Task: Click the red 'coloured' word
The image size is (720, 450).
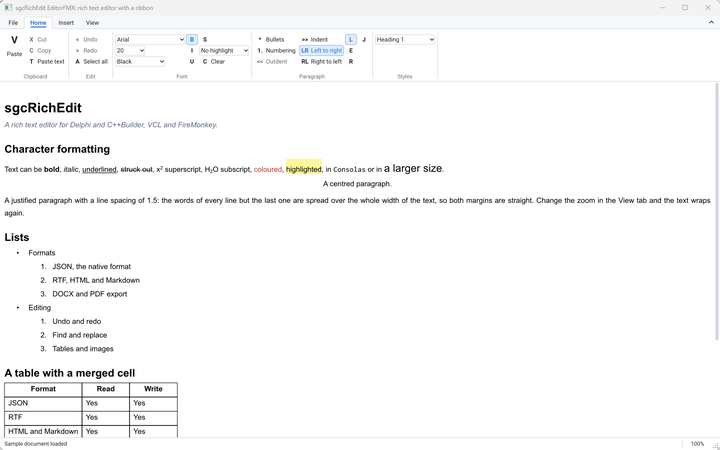Action: [267, 169]
